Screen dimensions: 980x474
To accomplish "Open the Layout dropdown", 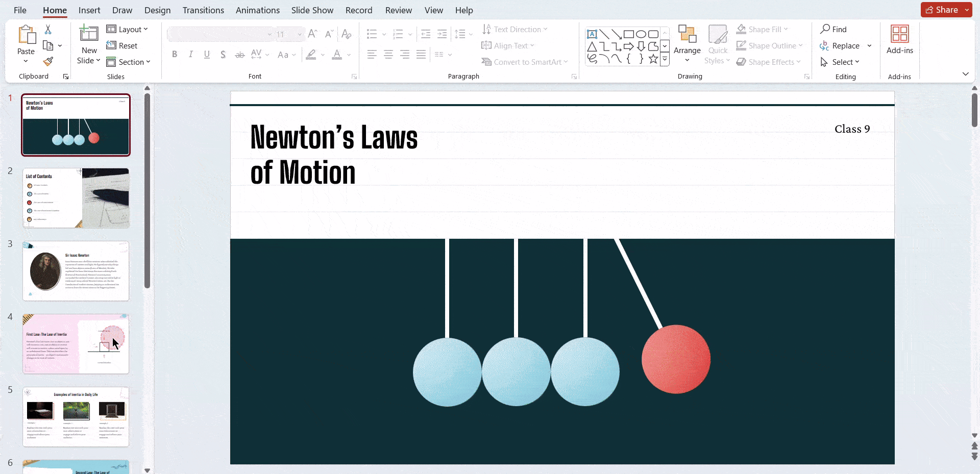I will pos(127,29).
